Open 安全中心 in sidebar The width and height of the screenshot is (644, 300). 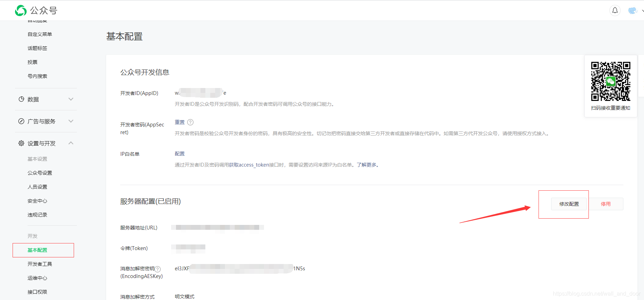click(37, 201)
